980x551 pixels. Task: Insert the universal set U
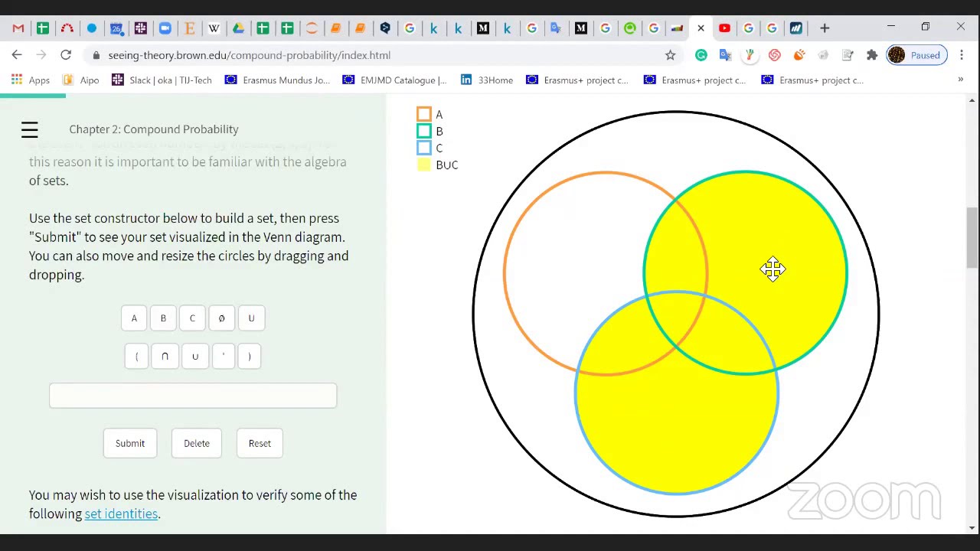(251, 318)
